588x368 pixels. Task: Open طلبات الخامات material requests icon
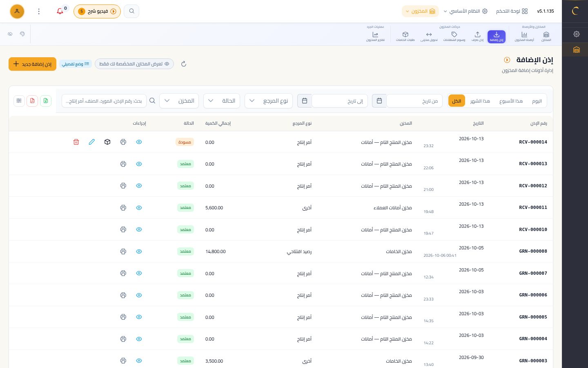[405, 36]
